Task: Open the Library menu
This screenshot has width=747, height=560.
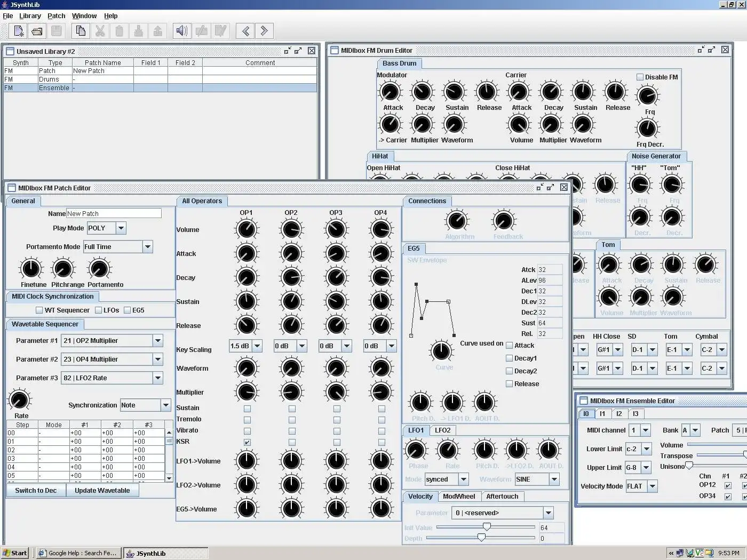Action: tap(30, 16)
